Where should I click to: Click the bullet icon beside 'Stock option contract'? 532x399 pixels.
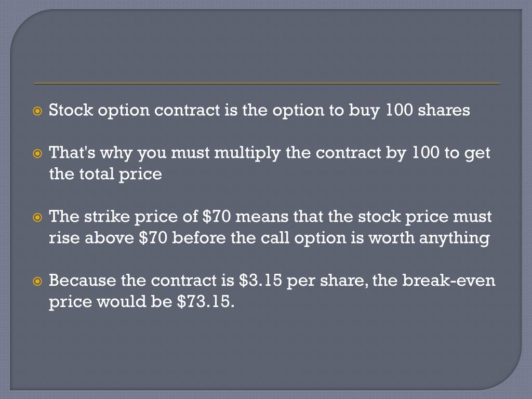point(37,111)
